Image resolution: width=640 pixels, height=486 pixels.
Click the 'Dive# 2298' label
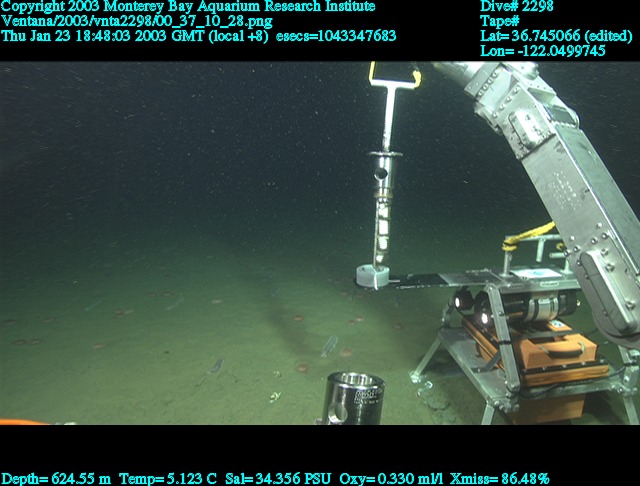pyautogui.click(x=517, y=6)
